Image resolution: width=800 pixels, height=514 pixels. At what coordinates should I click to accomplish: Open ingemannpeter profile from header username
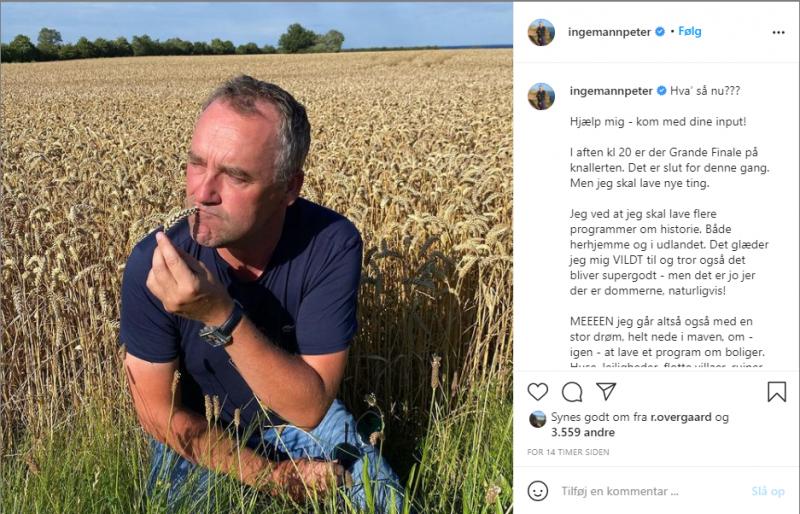tap(609, 32)
